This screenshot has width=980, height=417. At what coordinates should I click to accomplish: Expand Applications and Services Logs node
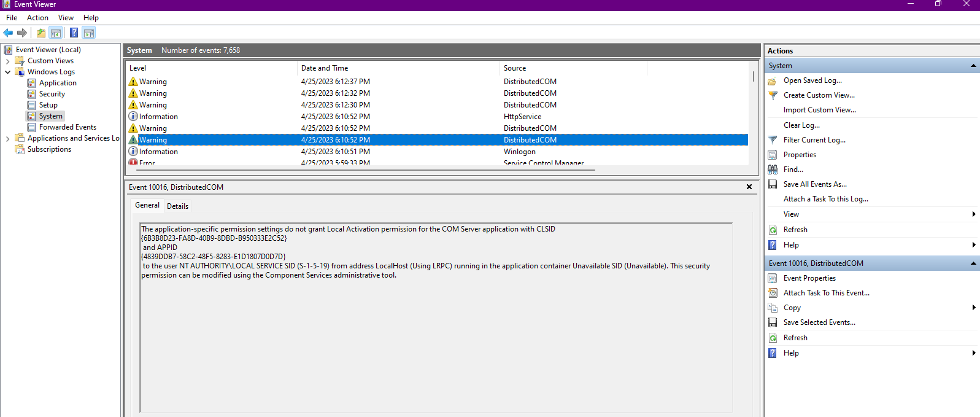tap(7, 138)
